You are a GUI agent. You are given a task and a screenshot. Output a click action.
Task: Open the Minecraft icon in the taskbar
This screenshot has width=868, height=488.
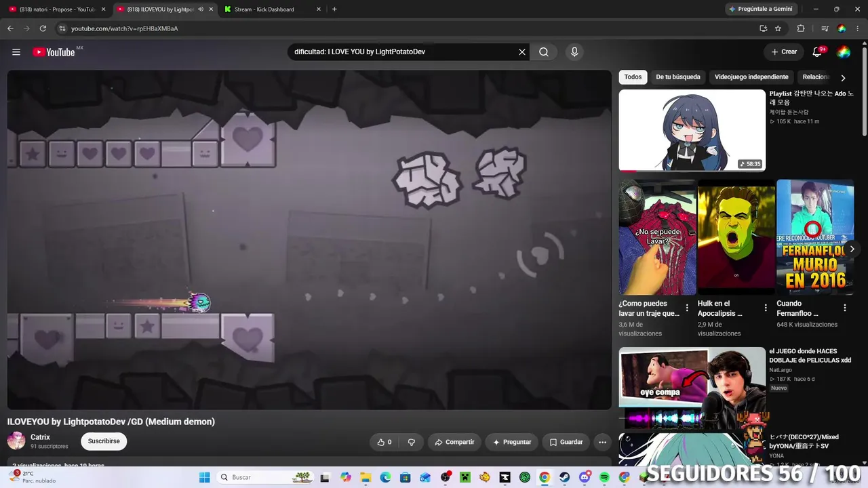(465, 478)
